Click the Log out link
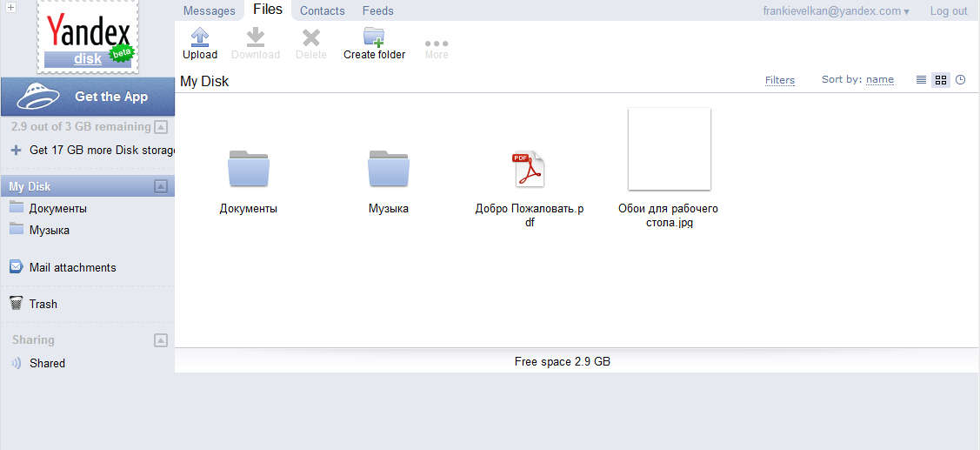Image resolution: width=980 pixels, height=450 pixels. pyautogui.click(x=948, y=10)
